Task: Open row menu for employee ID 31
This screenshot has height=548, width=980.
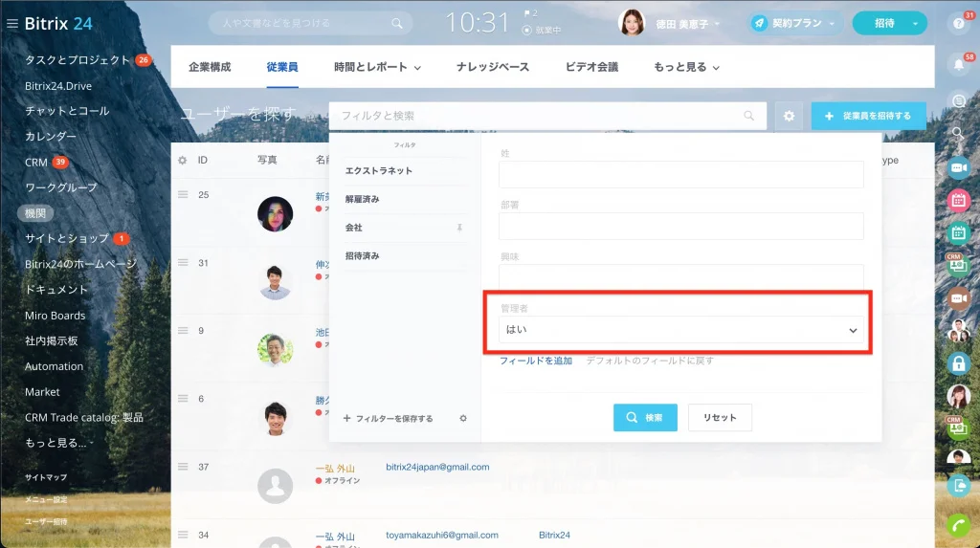Action: pos(183,262)
